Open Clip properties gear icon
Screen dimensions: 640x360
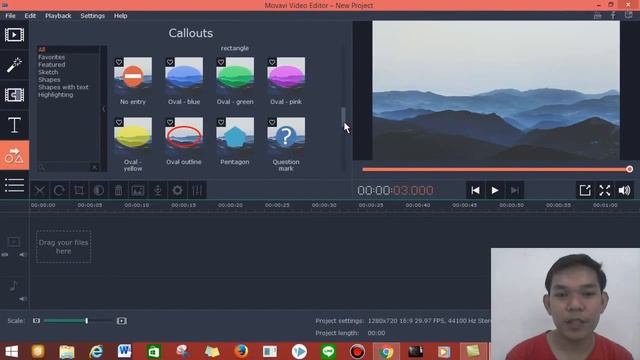[177, 190]
